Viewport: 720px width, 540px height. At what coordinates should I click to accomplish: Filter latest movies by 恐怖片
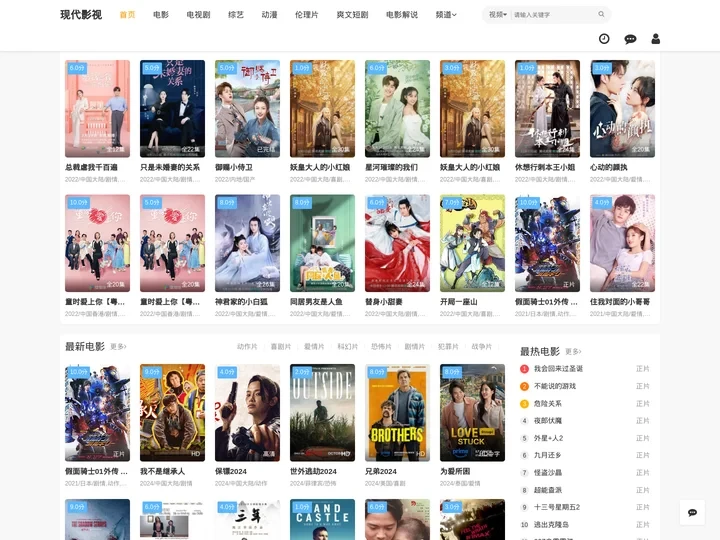click(x=381, y=347)
